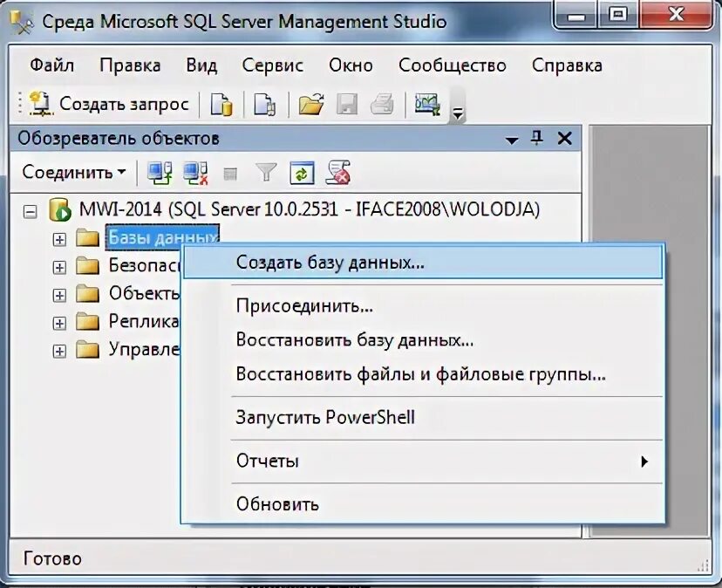Click the stop icon in Object Explorer

point(230,174)
